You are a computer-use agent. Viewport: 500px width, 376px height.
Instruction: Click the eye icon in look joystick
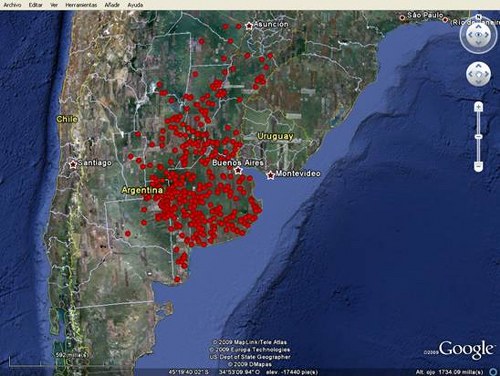click(x=478, y=35)
